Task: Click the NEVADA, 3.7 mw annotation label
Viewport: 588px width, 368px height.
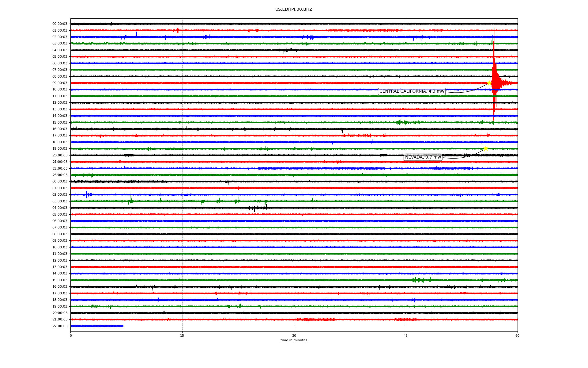Action: click(423, 157)
